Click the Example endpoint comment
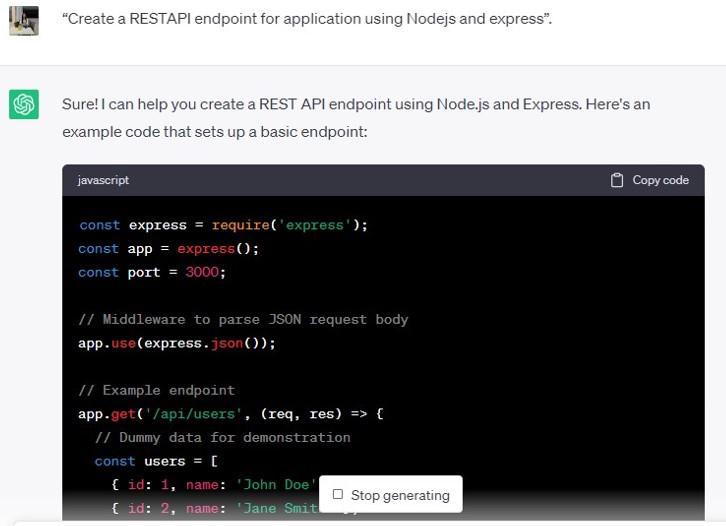726x526 pixels. click(156, 390)
